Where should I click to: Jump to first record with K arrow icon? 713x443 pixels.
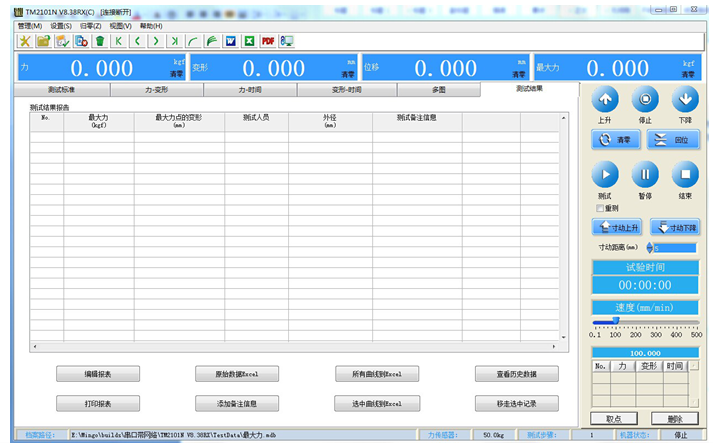119,41
